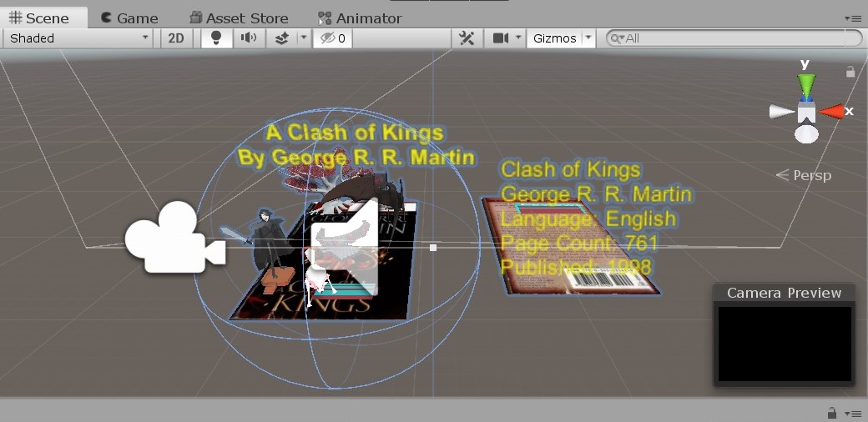This screenshot has width=868, height=422.
Task: Click the black Camera Preview viewport
Action: [785, 344]
